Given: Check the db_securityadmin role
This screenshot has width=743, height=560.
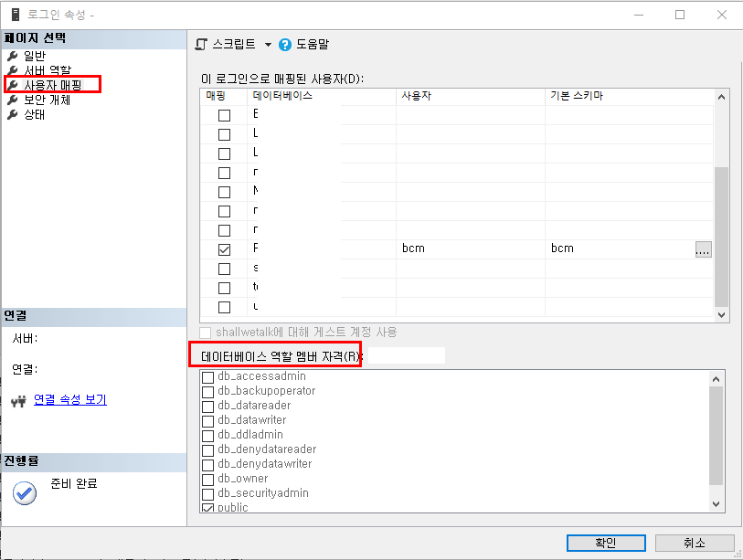Looking at the screenshot, I should [x=207, y=494].
